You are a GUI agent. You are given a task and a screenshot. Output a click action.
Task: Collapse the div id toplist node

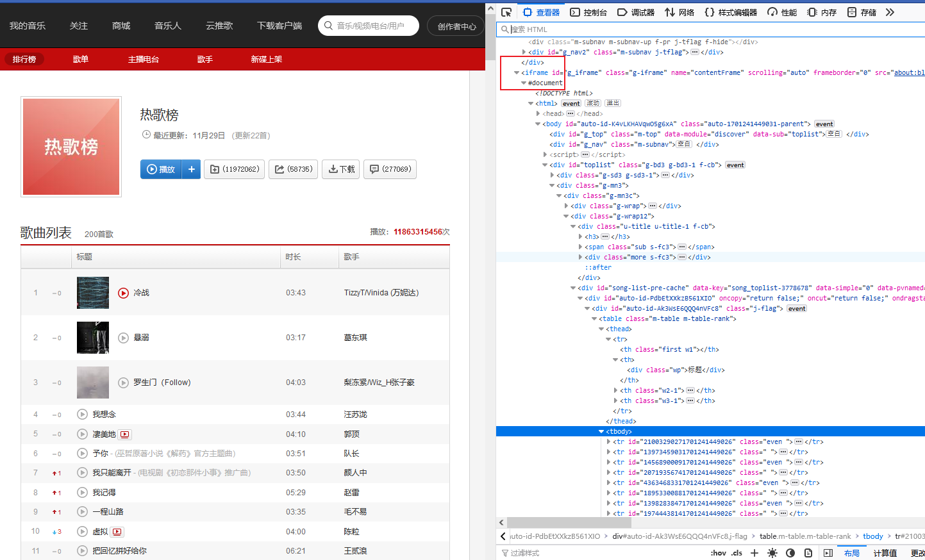pos(545,165)
